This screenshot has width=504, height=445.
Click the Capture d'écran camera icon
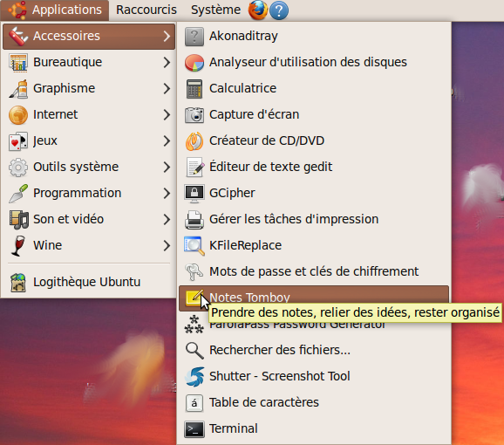pos(194,115)
